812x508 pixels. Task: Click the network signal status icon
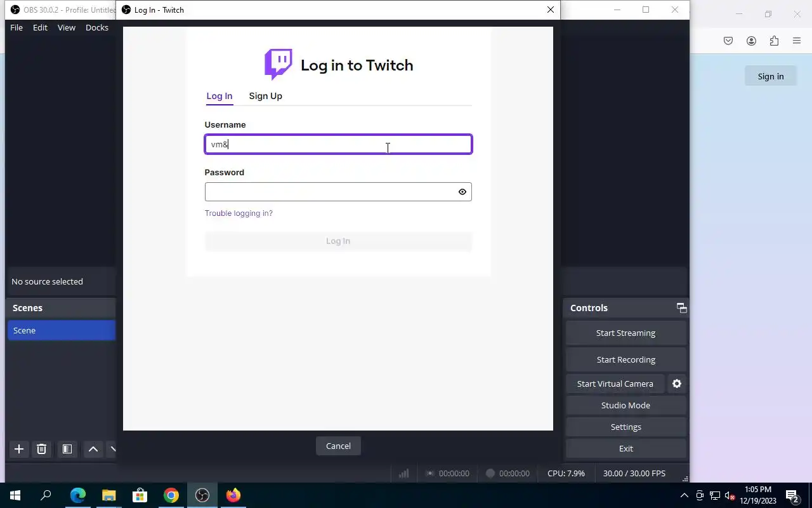[403, 473]
